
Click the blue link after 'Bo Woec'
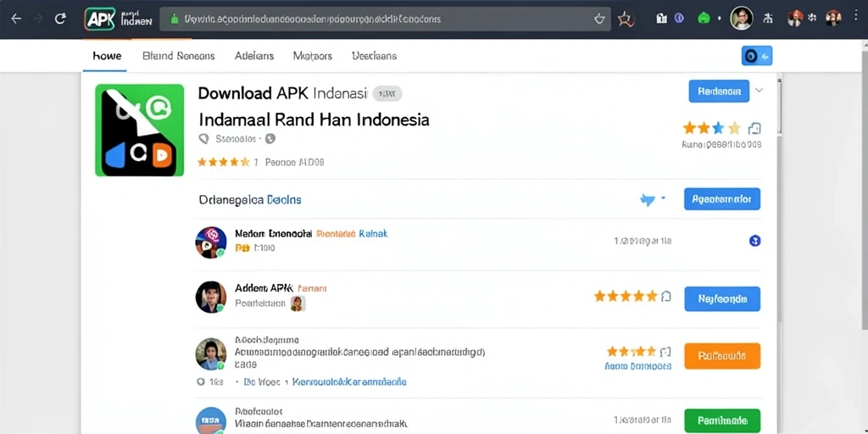point(349,382)
